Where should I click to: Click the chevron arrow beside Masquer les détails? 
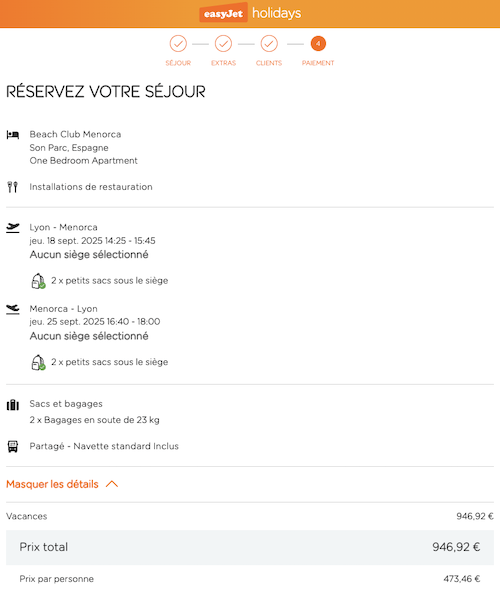112,484
